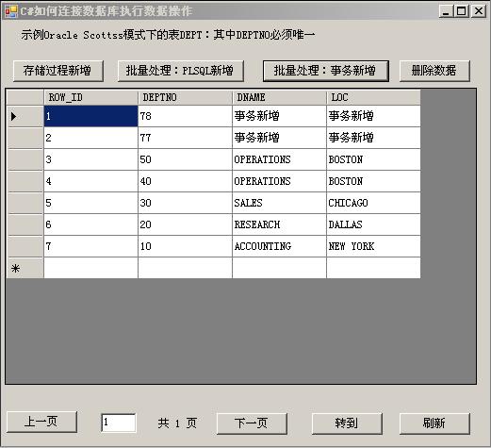Click empty DEPTNO cell in new row
Screen dimensions: 491x448
185,268
